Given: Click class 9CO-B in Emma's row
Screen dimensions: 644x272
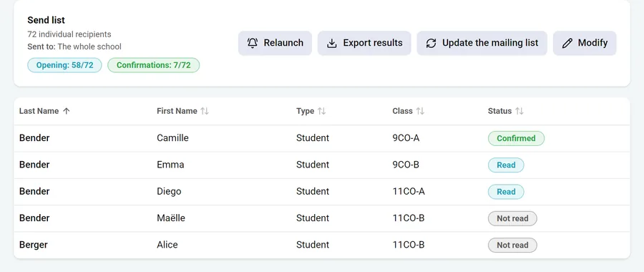Looking at the screenshot, I should [406, 165].
